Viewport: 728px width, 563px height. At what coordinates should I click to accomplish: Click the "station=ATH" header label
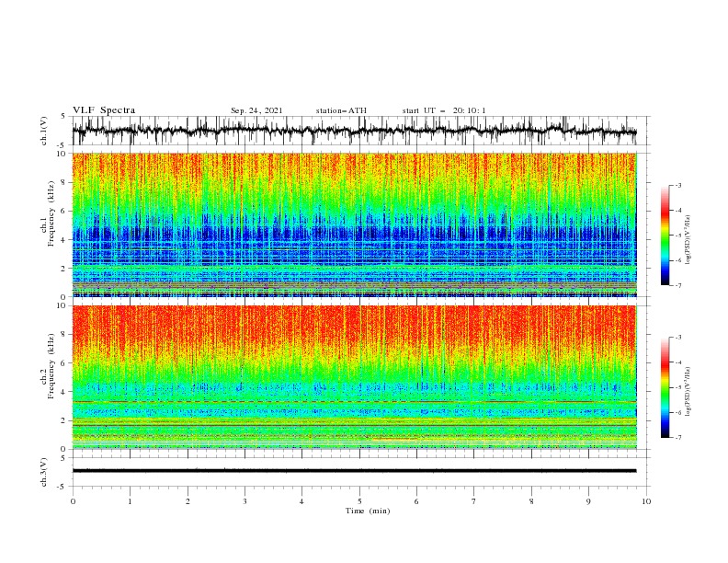pyautogui.click(x=341, y=110)
